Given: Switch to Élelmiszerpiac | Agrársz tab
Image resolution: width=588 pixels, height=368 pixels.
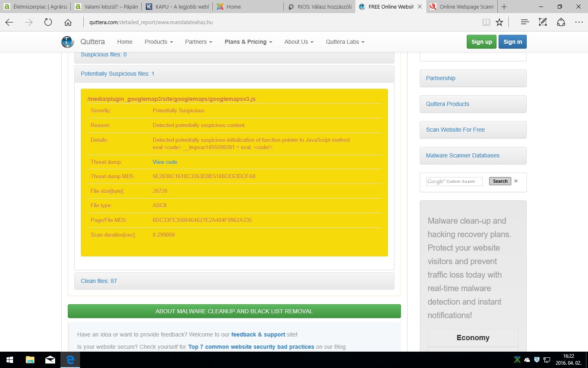Looking at the screenshot, I should (x=35, y=7).
